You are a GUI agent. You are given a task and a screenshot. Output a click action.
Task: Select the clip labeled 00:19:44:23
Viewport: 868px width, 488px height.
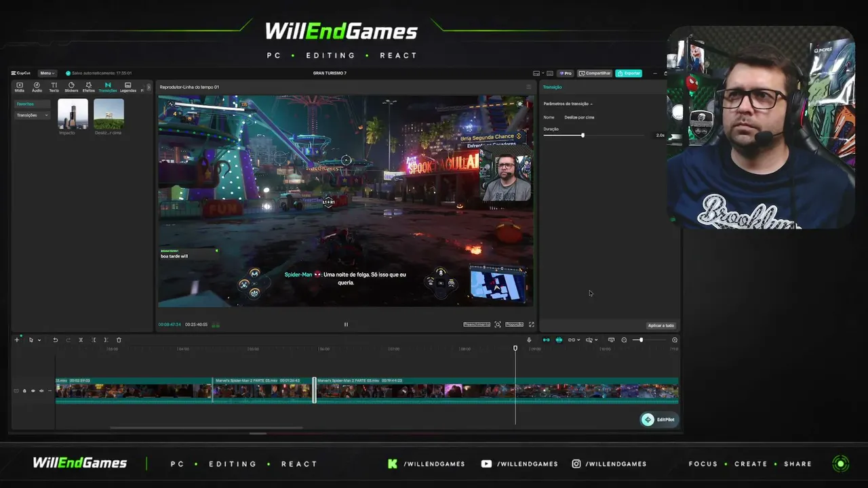coord(497,390)
